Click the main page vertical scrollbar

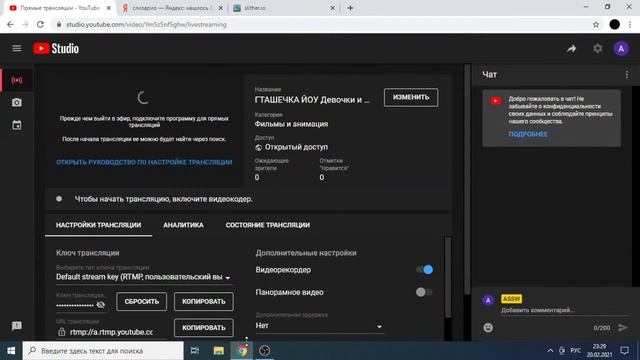pos(467,180)
